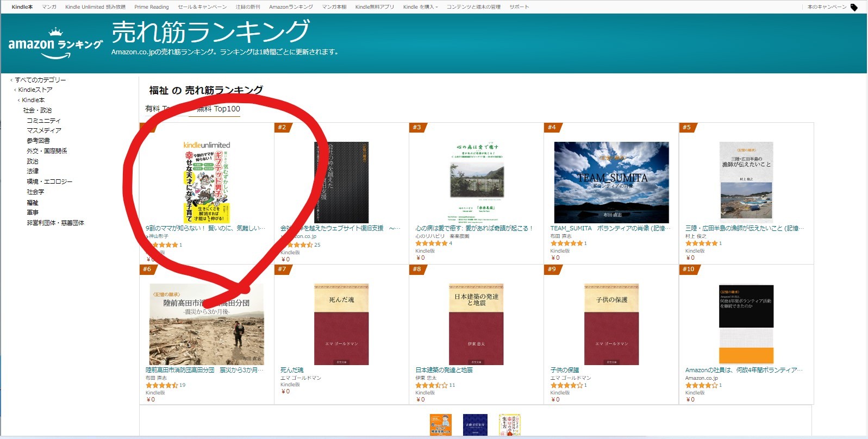The height and width of the screenshot is (439, 868).
Task: Select the 参考図書 category
Action: point(38,141)
